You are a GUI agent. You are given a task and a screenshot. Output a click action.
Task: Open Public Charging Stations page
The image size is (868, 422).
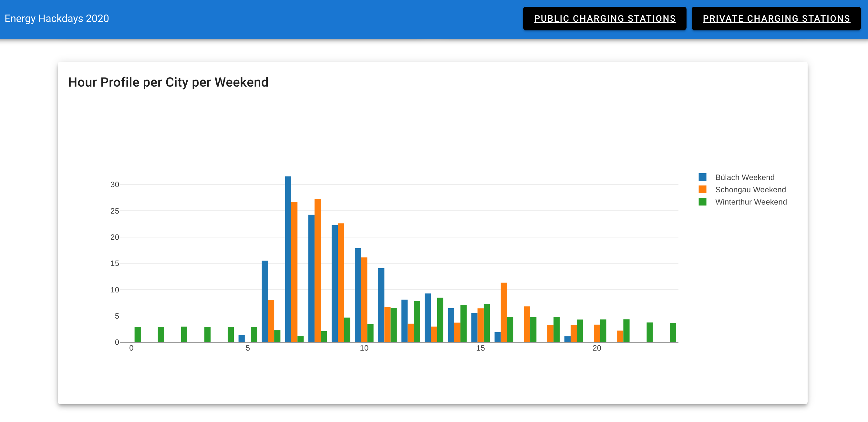coord(604,18)
